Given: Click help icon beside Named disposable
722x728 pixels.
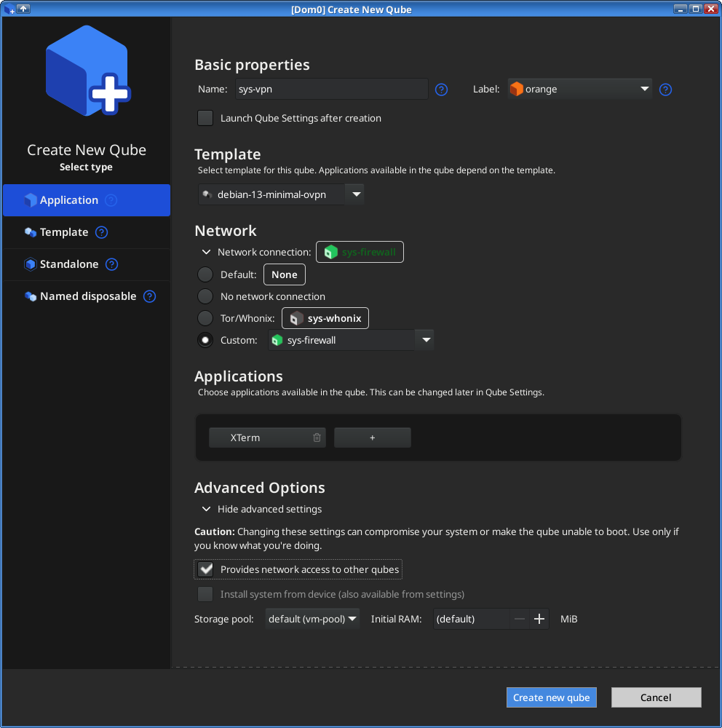Looking at the screenshot, I should 149,296.
